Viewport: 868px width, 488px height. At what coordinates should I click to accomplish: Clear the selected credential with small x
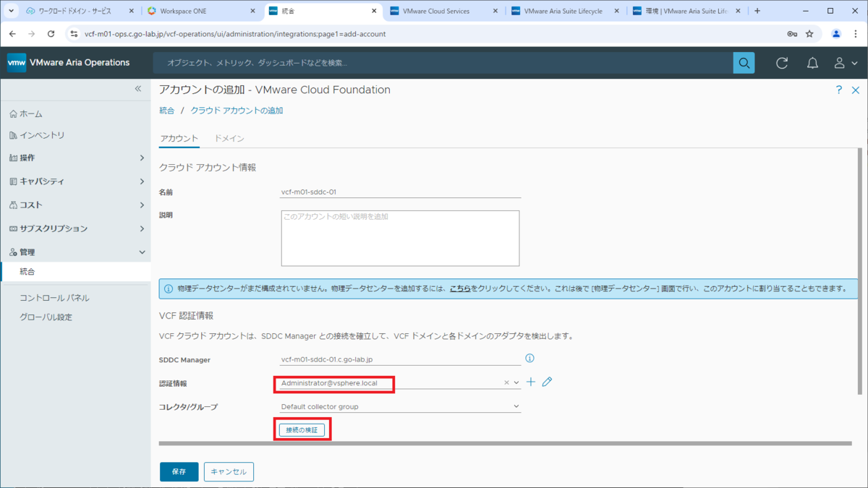point(507,382)
